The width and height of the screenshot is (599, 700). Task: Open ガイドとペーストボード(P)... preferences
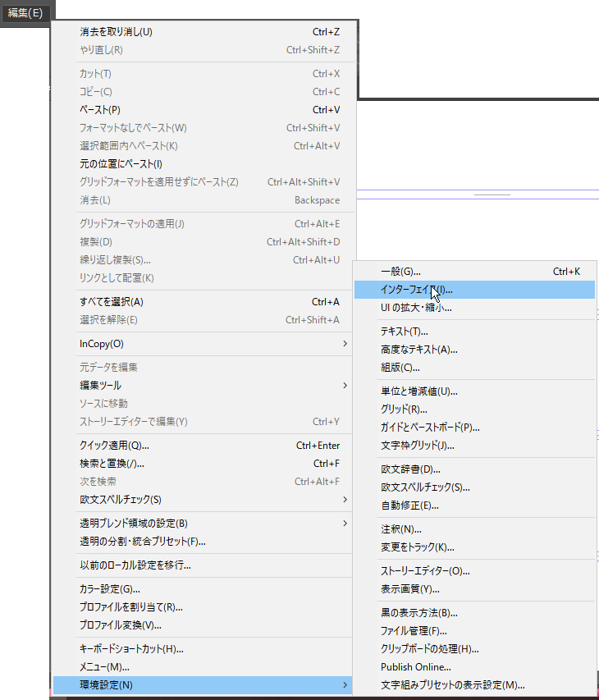click(475, 428)
